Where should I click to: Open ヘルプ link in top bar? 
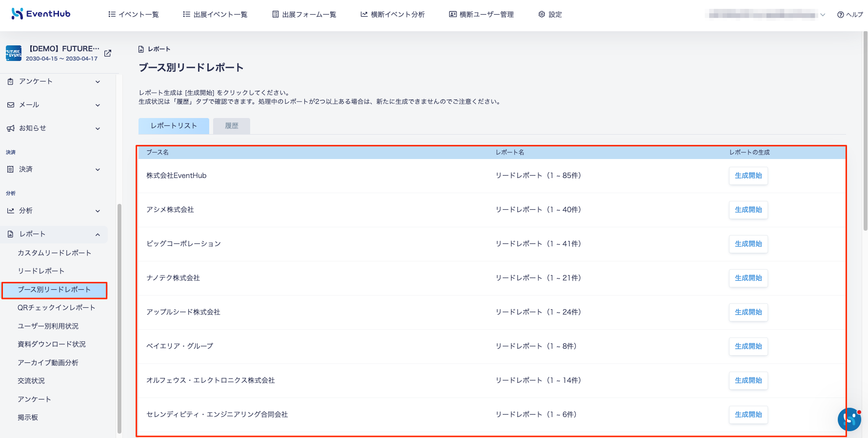click(x=850, y=15)
